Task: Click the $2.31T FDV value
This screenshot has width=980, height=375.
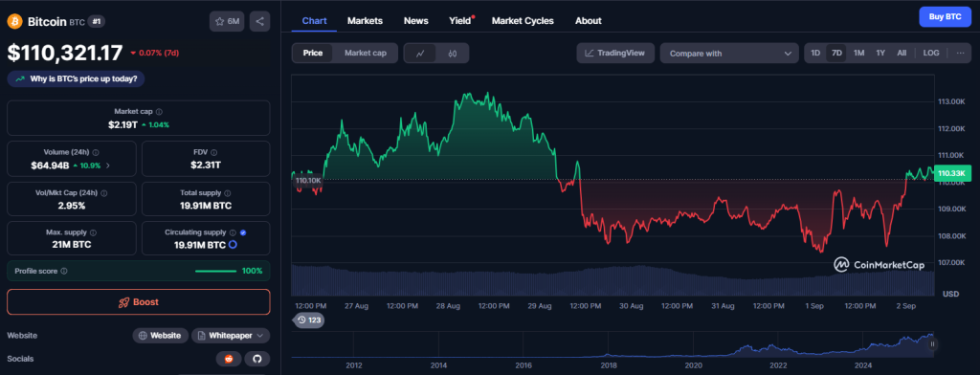Action: (207, 165)
